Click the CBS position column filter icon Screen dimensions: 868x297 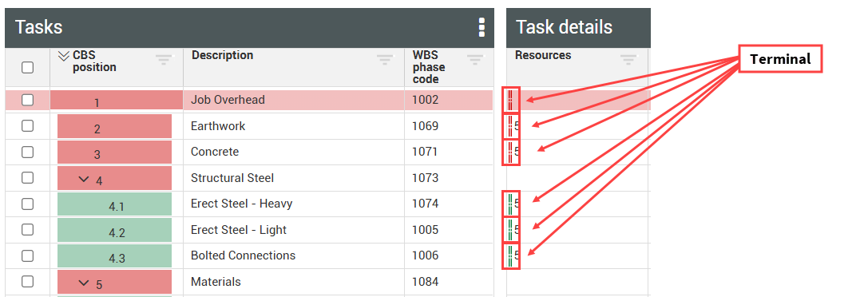coord(164,59)
